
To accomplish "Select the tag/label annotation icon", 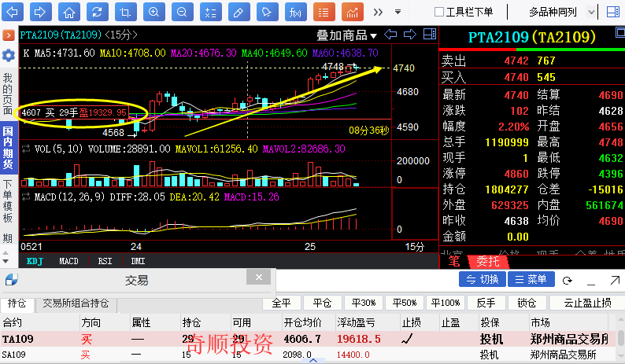I will [267, 12].
